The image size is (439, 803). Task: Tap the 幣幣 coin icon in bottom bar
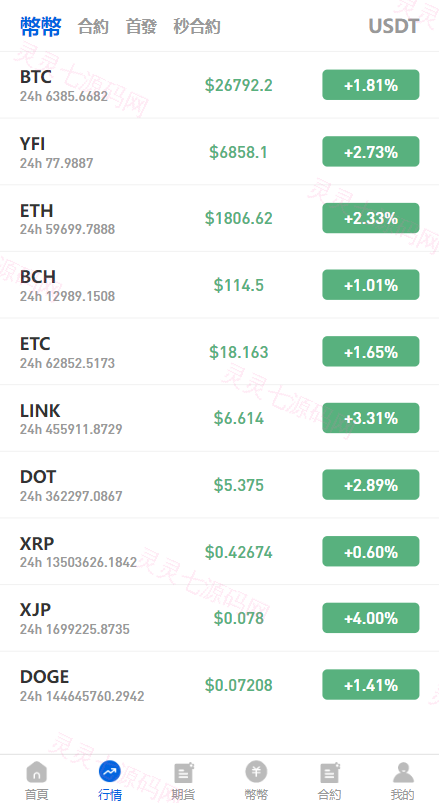[x=256, y=772]
